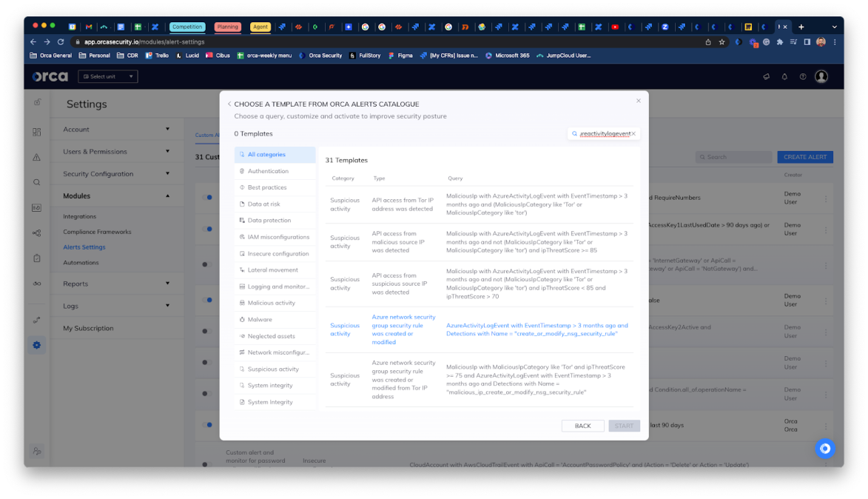
Task: Toggle the alert in the RequireNumbers row
Action: coord(208,197)
